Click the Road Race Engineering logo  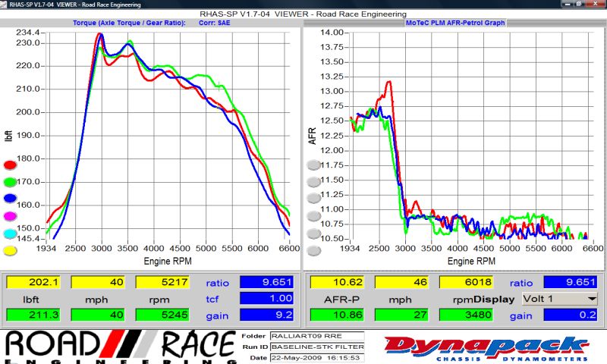(118, 346)
